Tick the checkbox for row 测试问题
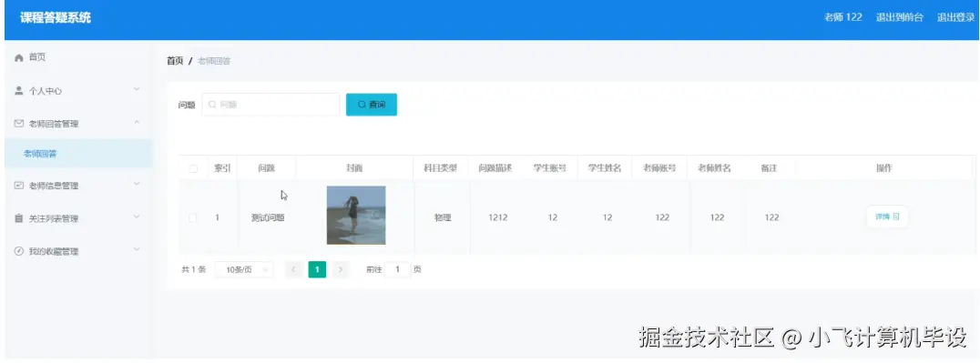 point(193,217)
